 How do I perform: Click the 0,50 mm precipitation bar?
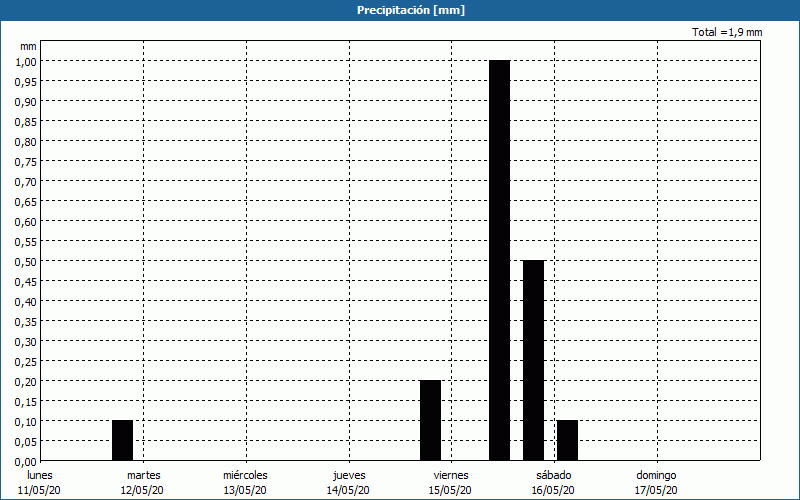click(533, 360)
